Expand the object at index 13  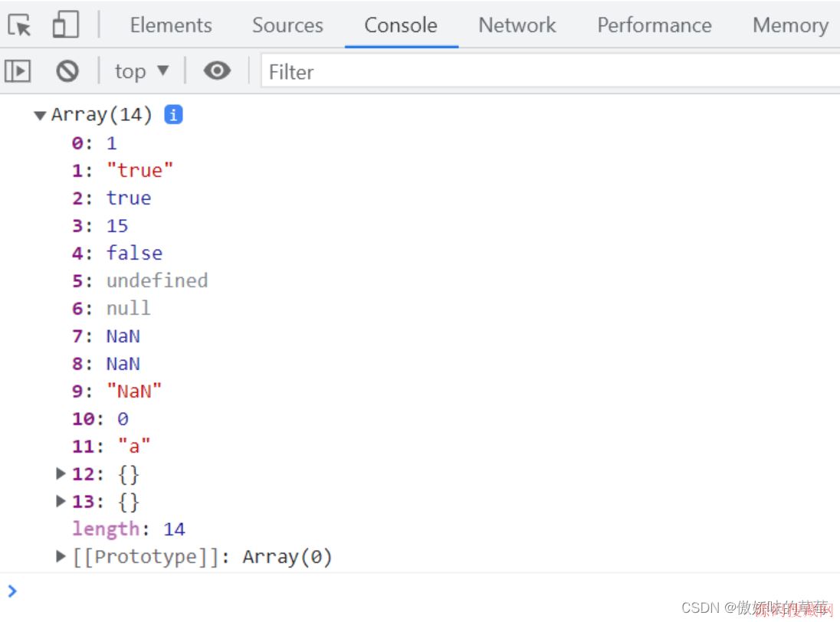(x=61, y=502)
